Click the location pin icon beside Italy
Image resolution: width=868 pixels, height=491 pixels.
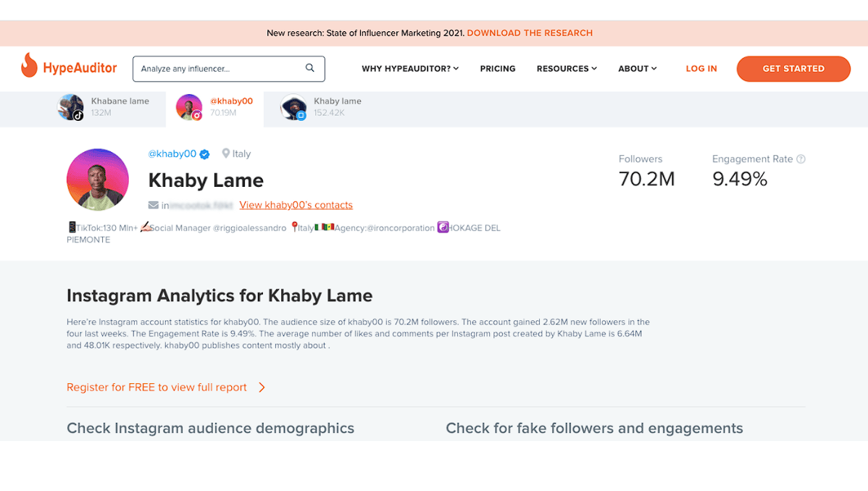point(225,154)
